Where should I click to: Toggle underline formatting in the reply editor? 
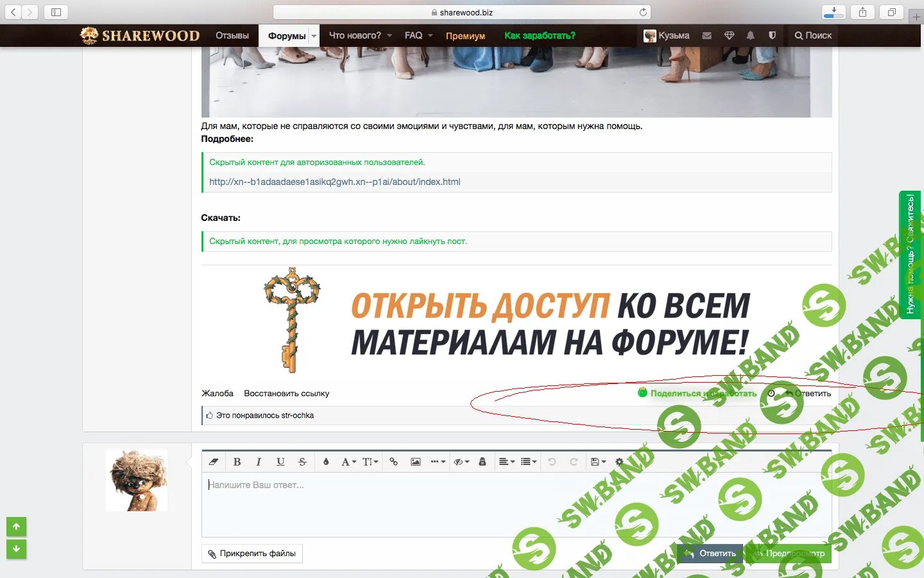coord(280,462)
